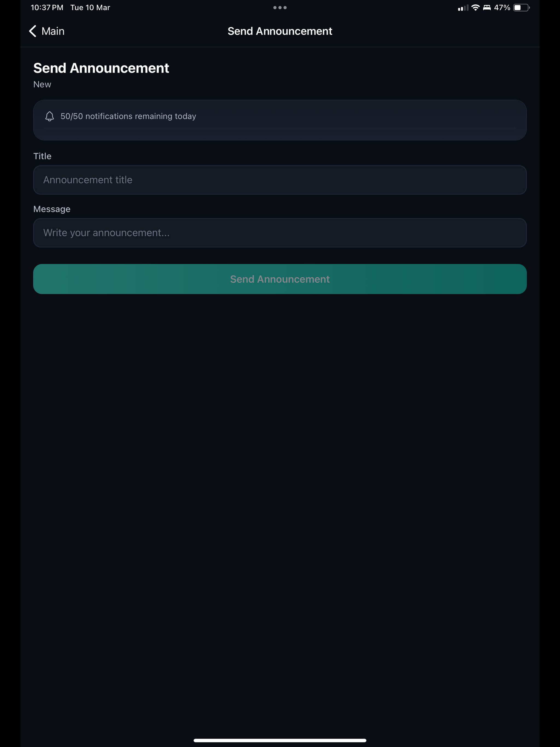Tap the large Send Announcement page heading

101,68
